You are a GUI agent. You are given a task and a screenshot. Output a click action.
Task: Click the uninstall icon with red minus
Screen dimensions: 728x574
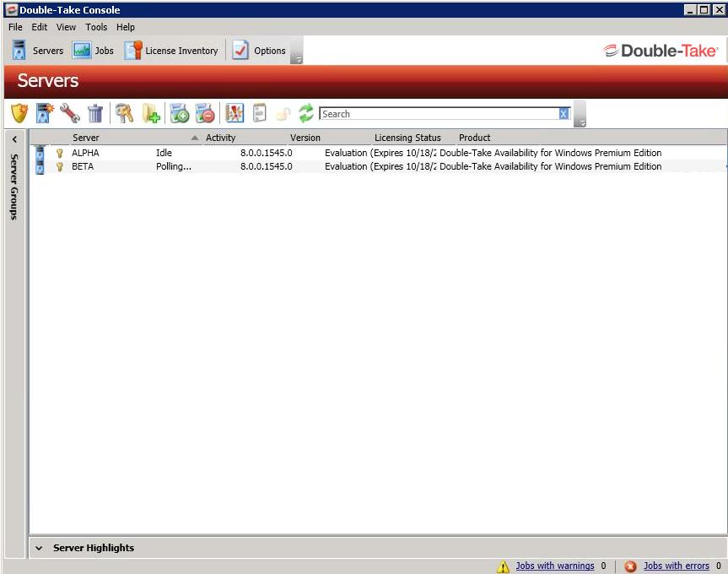[x=205, y=113]
